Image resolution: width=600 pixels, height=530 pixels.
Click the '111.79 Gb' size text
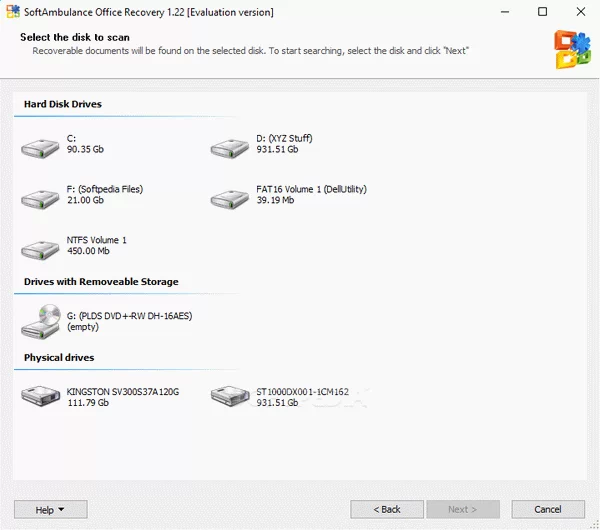pyautogui.click(x=88, y=403)
